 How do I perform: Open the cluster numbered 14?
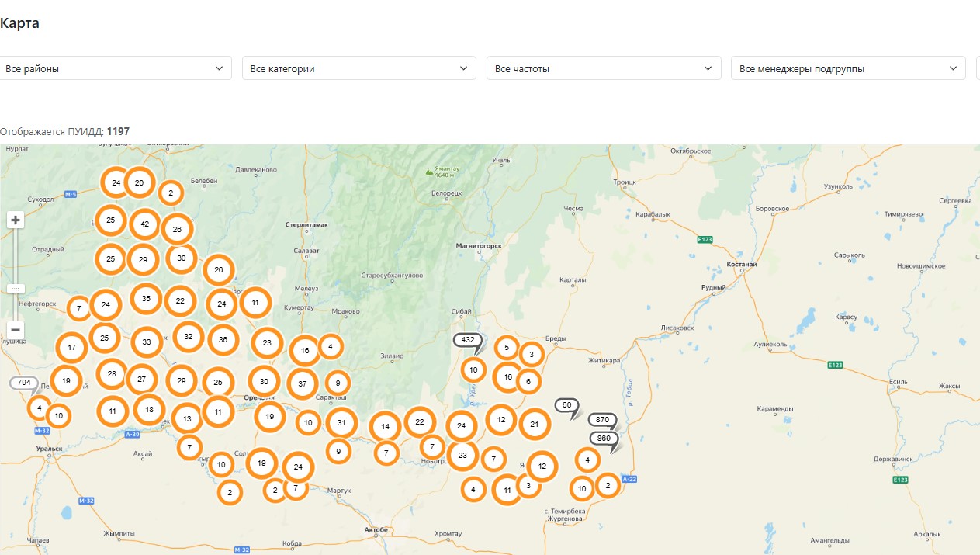tap(385, 426)
